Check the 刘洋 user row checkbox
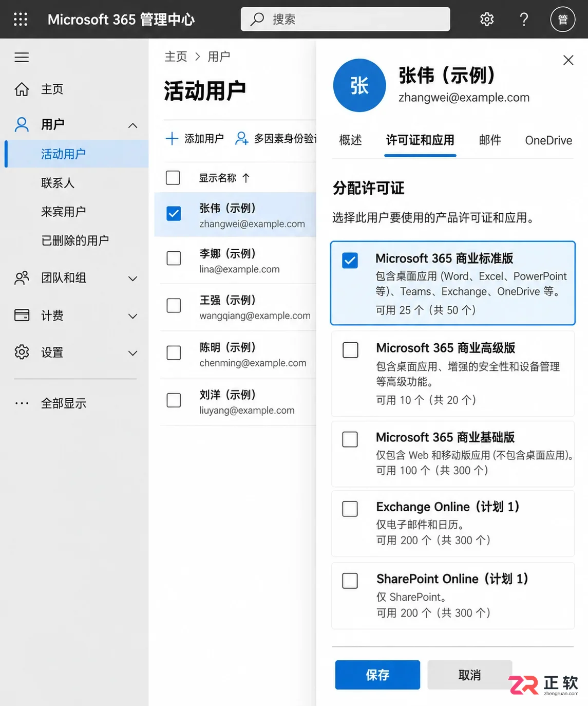 pos(174,400)
